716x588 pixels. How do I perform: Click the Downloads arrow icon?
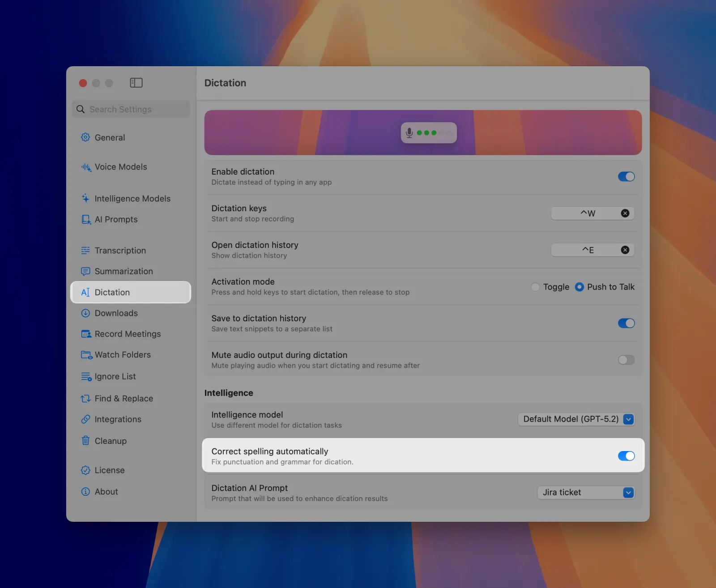pos(85,313)
